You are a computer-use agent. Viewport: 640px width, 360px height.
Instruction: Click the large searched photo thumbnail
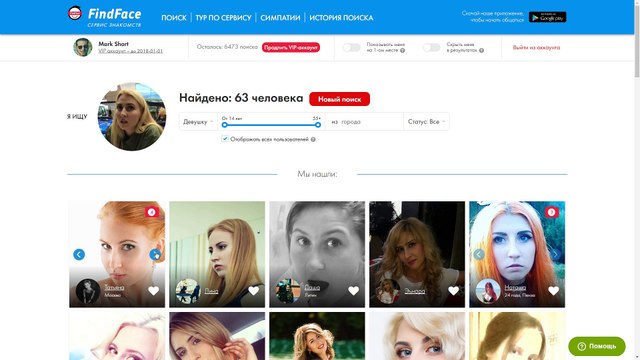click(132, 116)
